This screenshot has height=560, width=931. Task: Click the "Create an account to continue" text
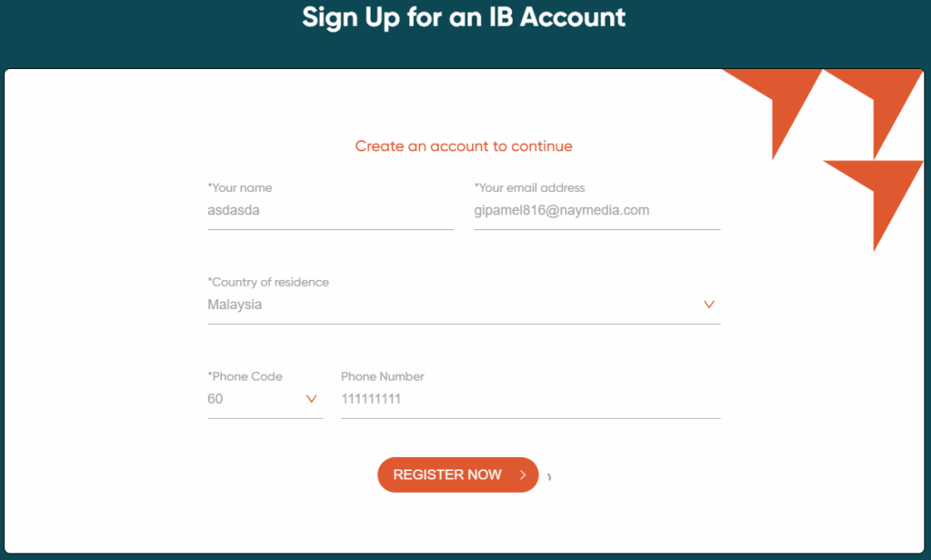point(464,145)
